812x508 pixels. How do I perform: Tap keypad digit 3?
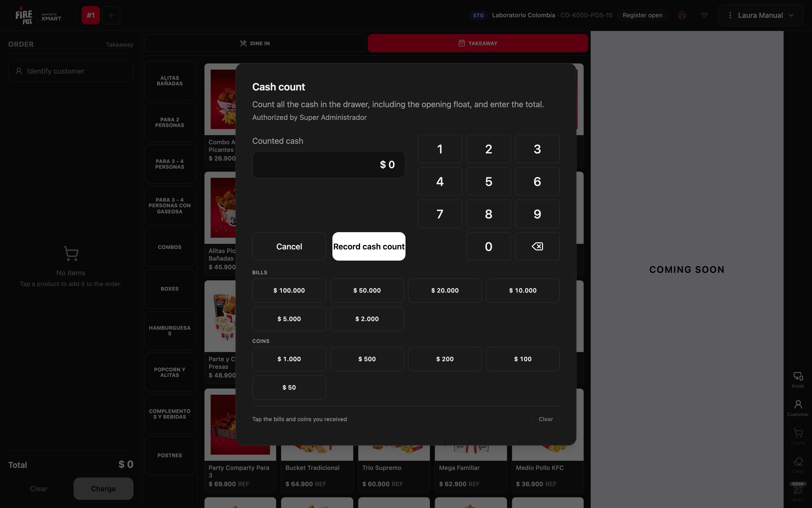coord(537,149)
